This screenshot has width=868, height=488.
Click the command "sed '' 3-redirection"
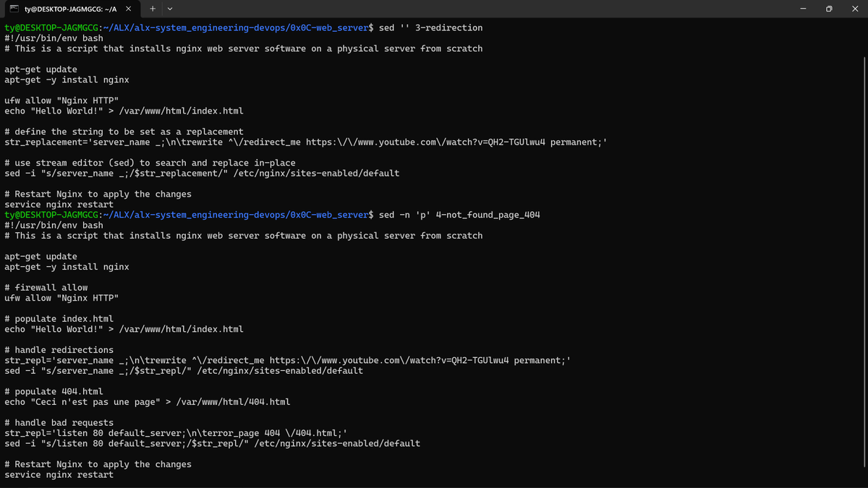430,27
